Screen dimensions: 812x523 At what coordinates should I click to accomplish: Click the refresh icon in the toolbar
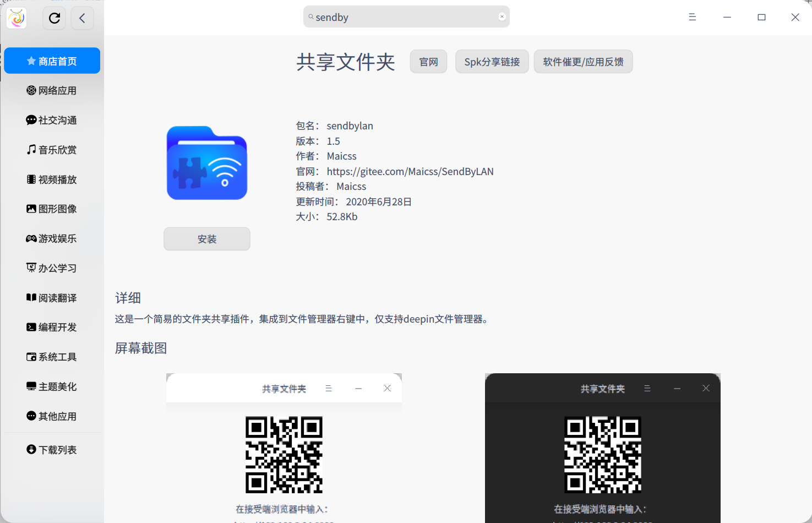coord(54,18)
